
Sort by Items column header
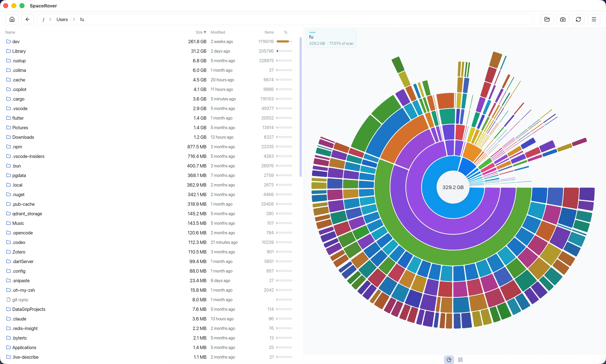[269, 32]
